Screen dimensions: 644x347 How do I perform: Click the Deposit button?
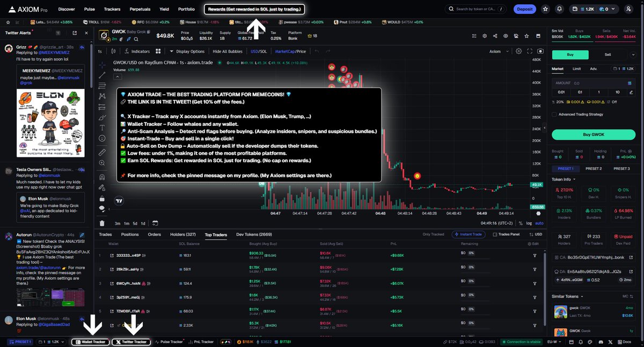point(525,9)
